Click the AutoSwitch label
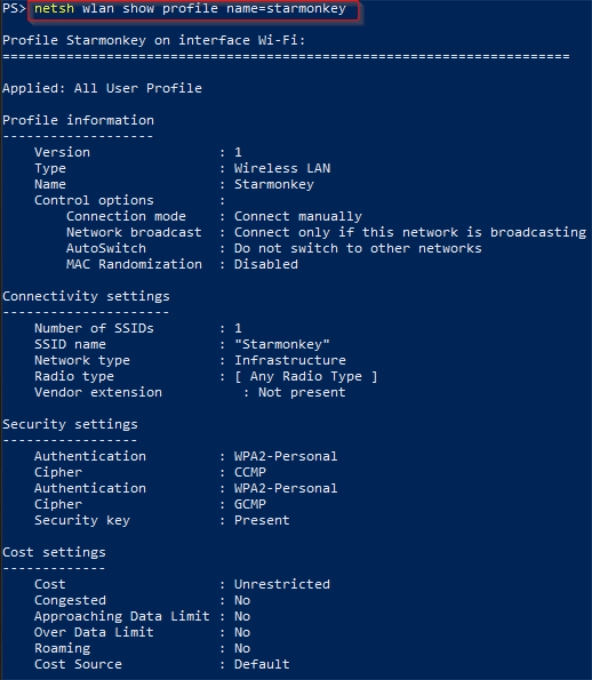The width and height of the screenshot is (592, 680). pos(106,248)
